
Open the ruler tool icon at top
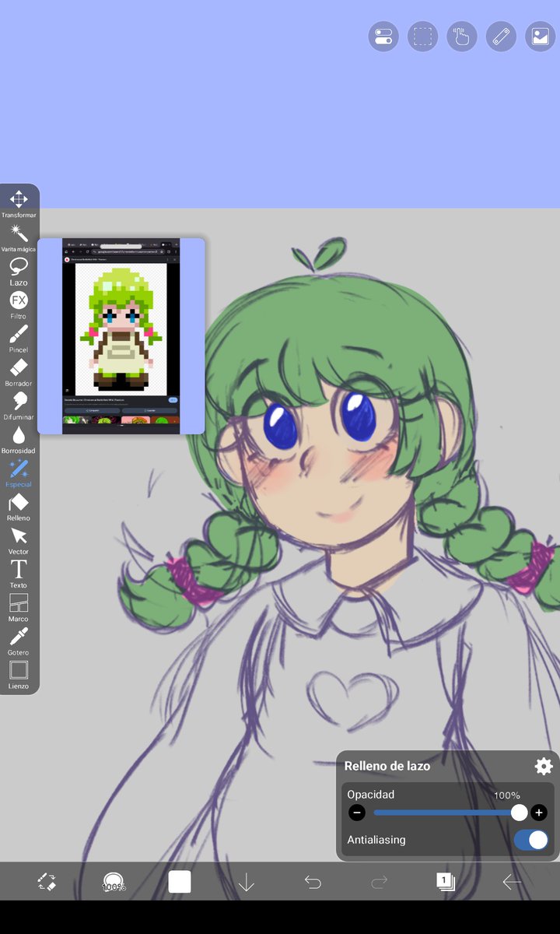pos(502,37)
